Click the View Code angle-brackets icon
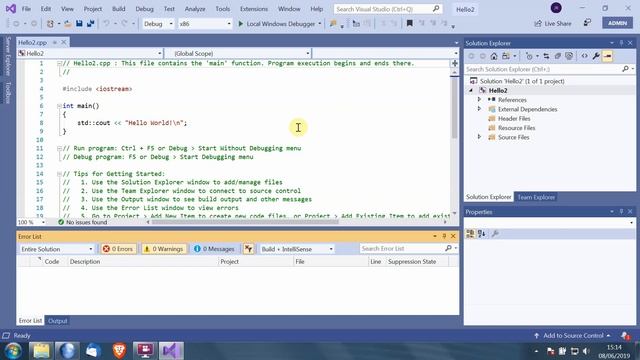 [584, 56]
